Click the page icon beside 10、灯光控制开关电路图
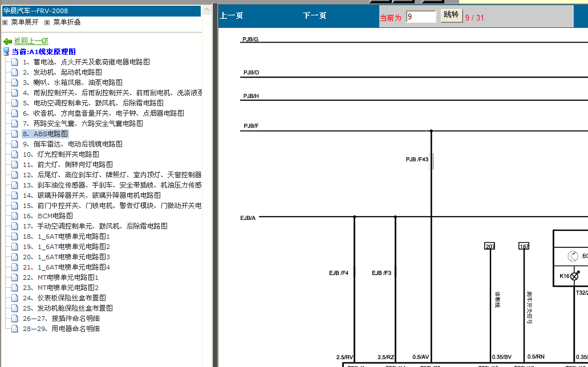This screenshot has width=588, height=367. tap(15, 154)
